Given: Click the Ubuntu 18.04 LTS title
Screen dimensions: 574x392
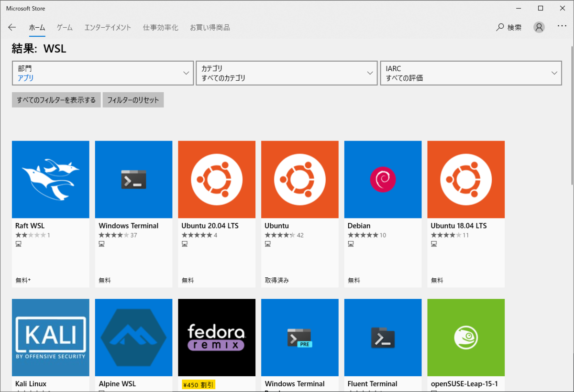Looking at the screenshot, I should [x=459, y=226].
